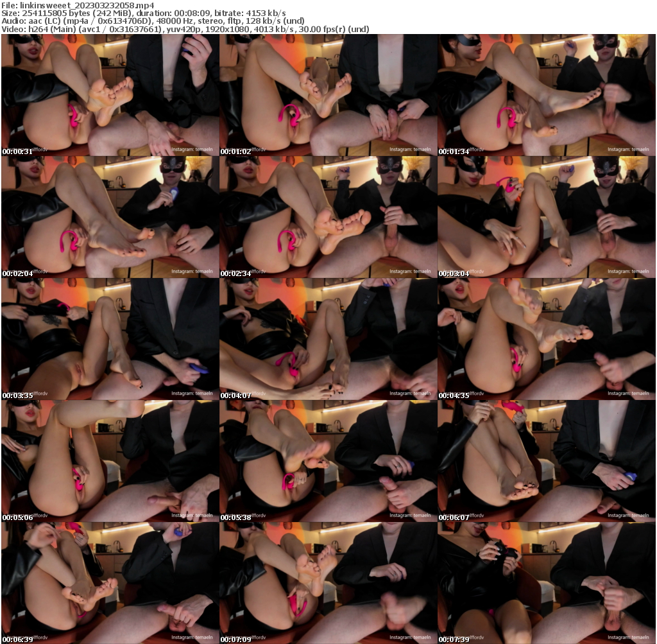Open the thumbnail timestamped 00:06:07
Viewport: 657px width, 644px height.
pos(547,462)
